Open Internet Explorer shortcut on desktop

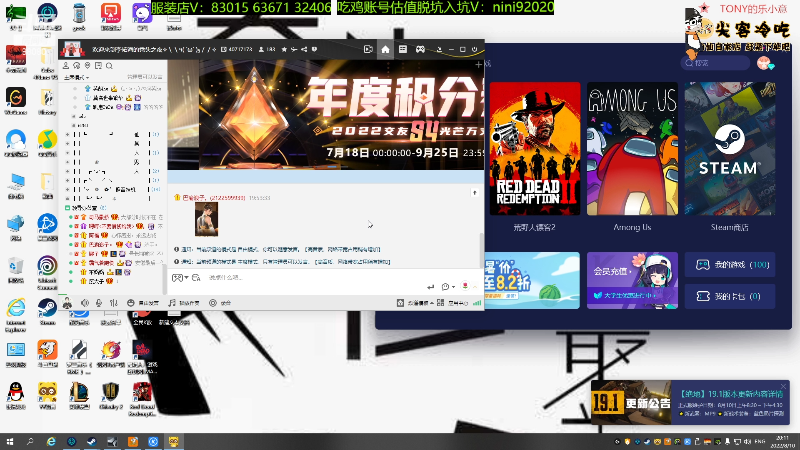click(16, 315)
